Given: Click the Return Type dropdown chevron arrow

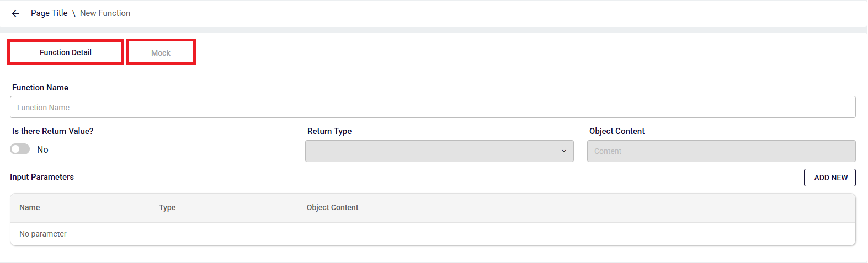Looking at the screenshot, I should 564,151.
